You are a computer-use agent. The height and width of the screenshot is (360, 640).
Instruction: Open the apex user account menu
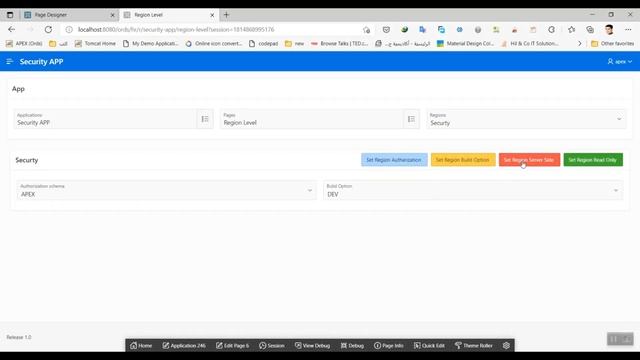(620, 62)
